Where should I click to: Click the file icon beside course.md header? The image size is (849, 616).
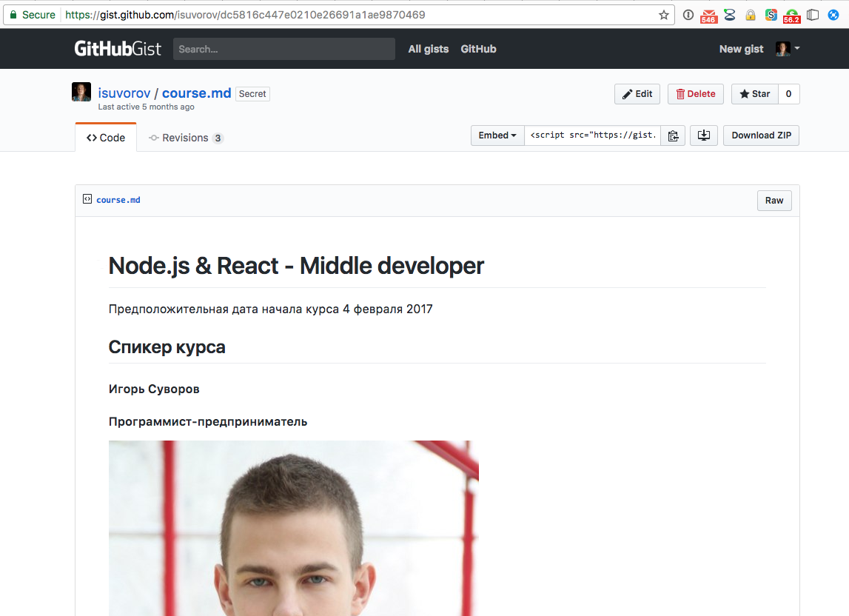pos(87,199)
